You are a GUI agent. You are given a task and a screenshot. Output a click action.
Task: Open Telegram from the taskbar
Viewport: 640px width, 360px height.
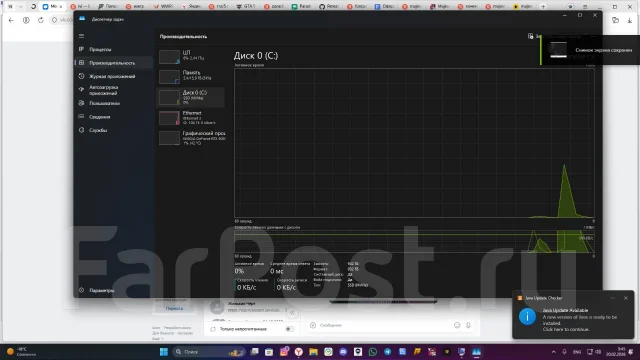(387, 352)
